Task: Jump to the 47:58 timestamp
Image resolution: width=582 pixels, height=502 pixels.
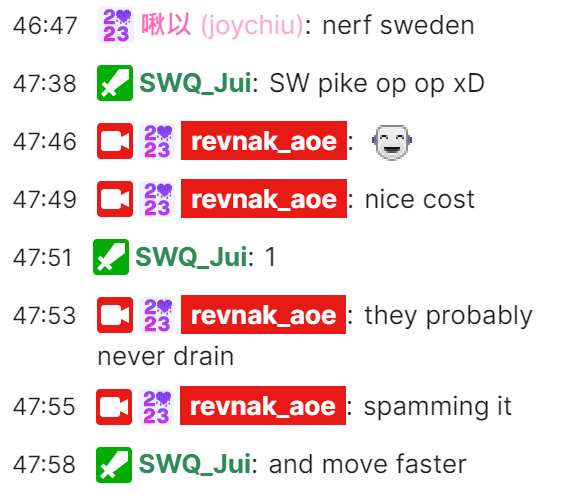Action: (44, 465)
